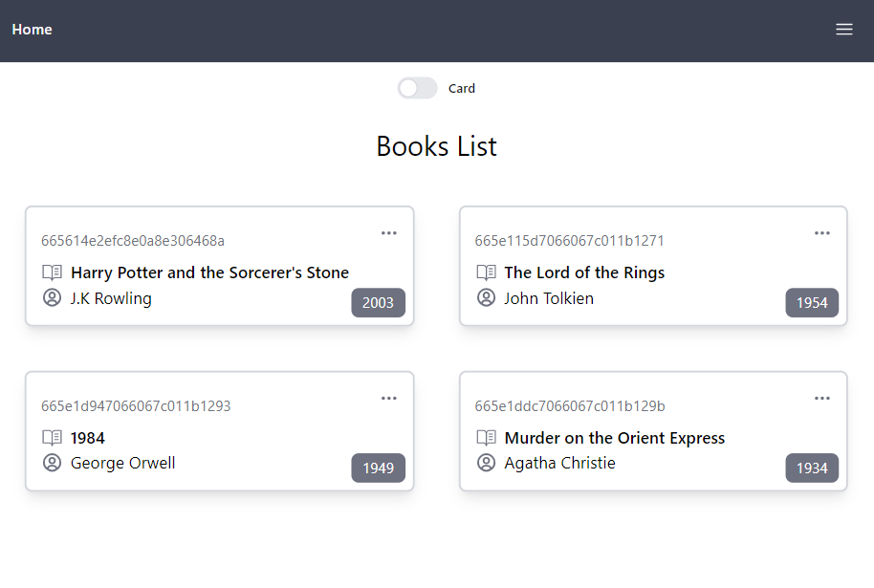Go to Home in the navigation bar
The height and width of the screenshot is (588, 874).
[x=32, y=29]
